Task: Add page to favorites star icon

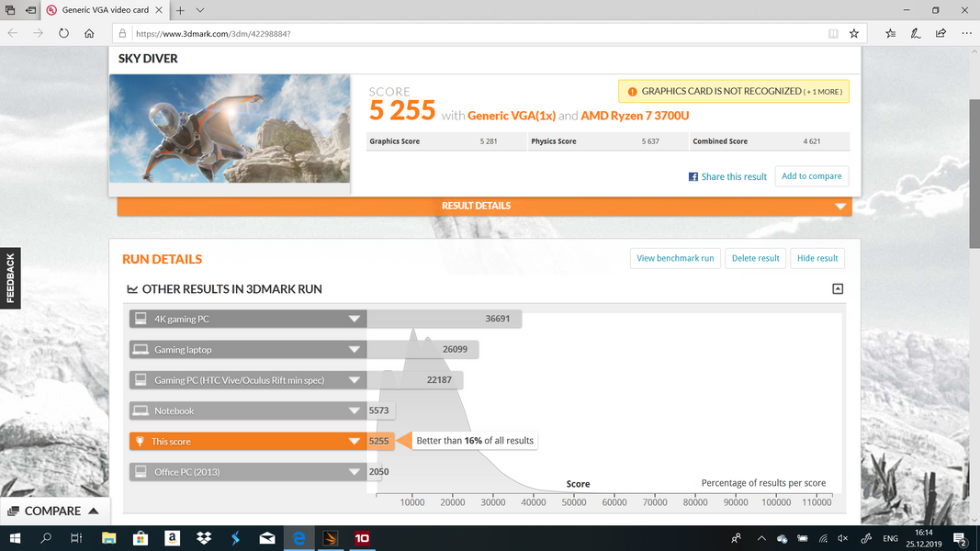Action: pos(854,33)
